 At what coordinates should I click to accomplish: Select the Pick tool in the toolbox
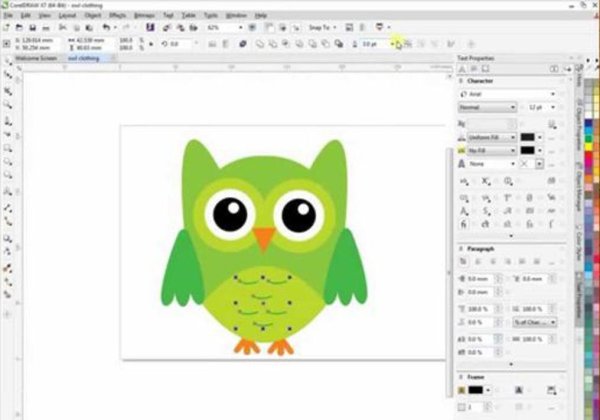[8, 61]
